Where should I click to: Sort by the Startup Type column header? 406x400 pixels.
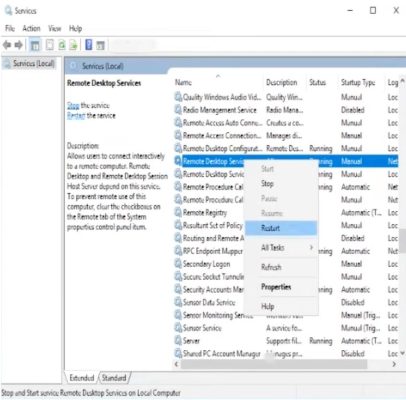358,82
